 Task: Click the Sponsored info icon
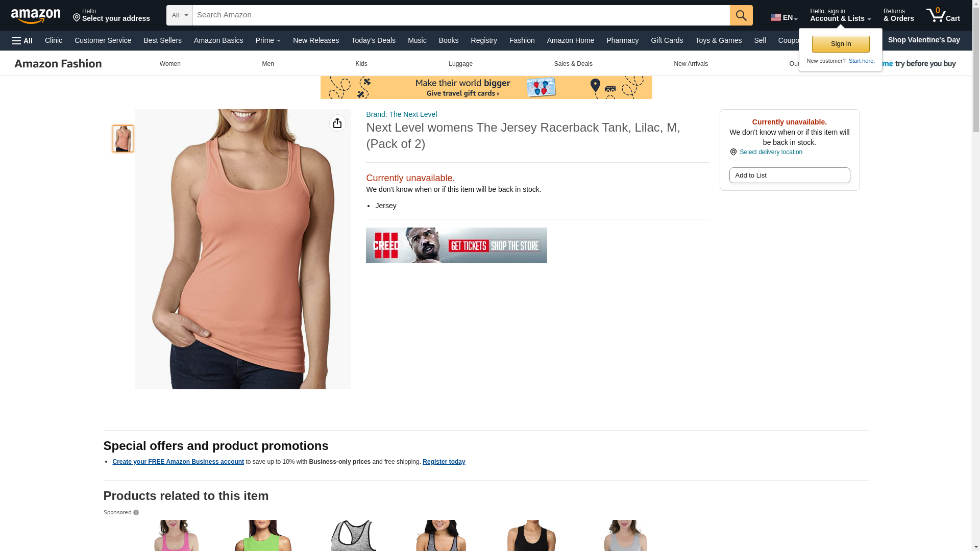tap(136, 513)
